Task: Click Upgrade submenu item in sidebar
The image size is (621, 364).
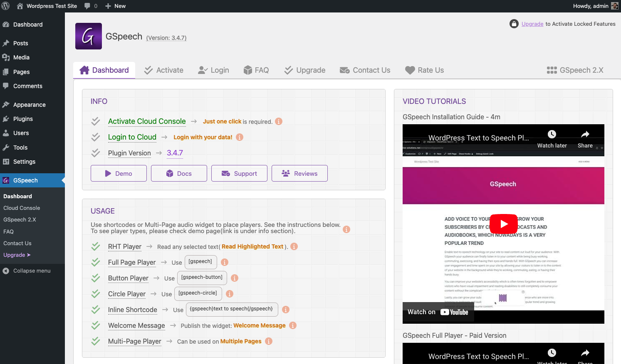Action: click(x=17, y=255)
